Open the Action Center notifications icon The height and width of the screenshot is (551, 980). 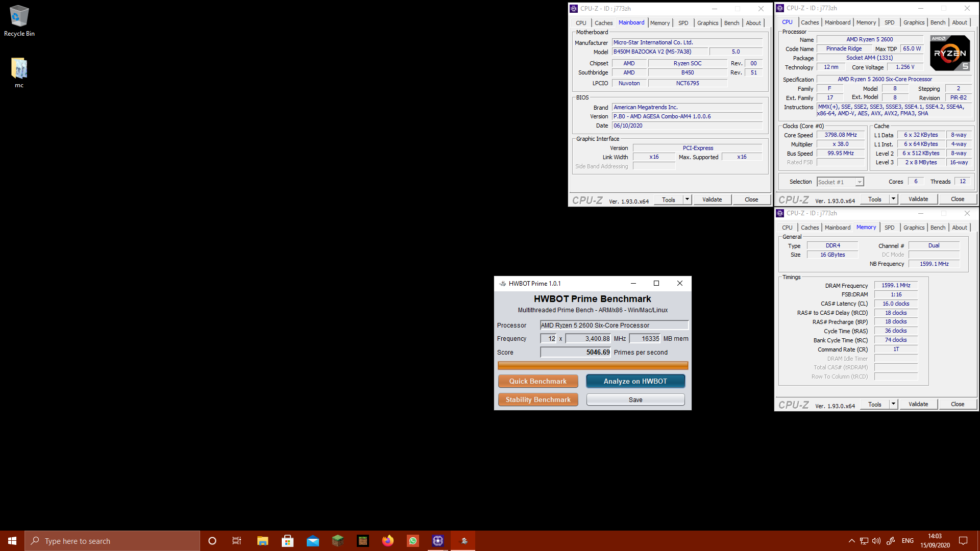coord(963,541)
